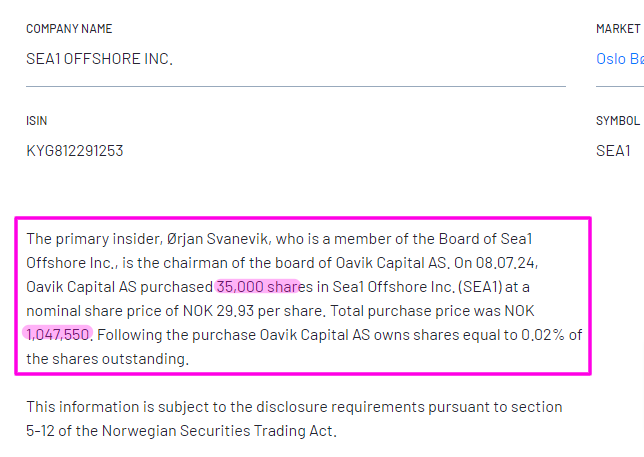
Task: Click 'Total purchase price was NOK' text
Action: pos(432,311)
